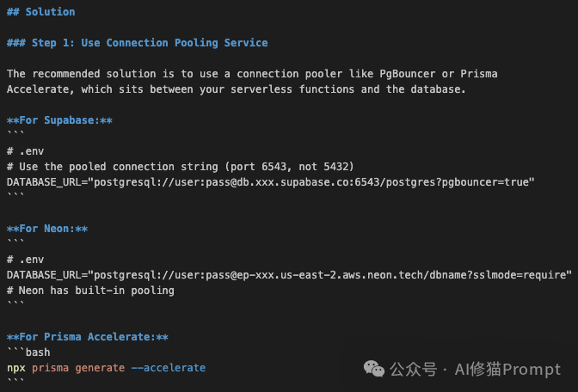Click the Neon DATABASE_URL line
578x392 pixels.
coord(289,275)
